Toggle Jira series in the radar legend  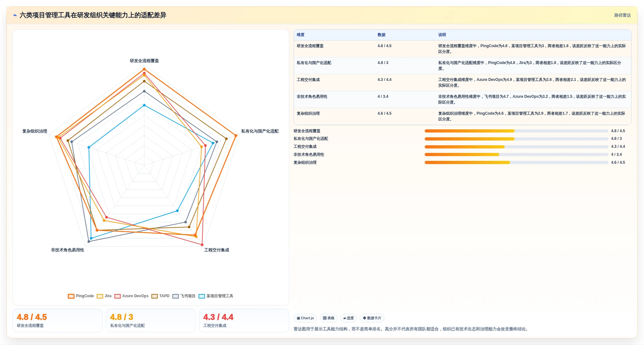click(x=104, y=296)
